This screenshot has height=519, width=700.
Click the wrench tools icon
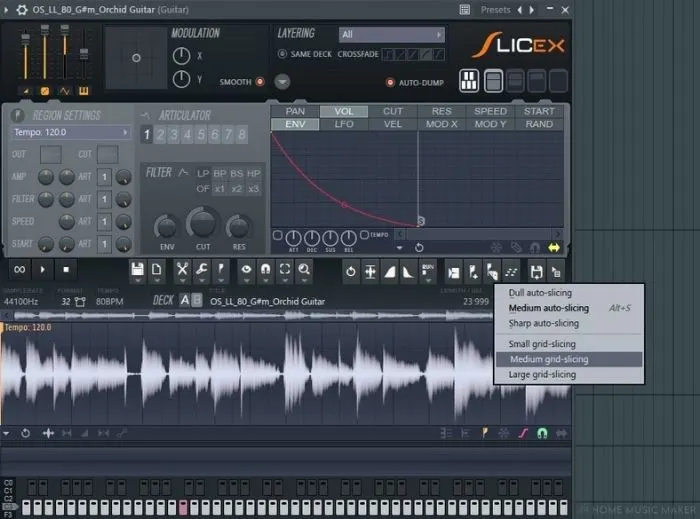click(201, 270)
